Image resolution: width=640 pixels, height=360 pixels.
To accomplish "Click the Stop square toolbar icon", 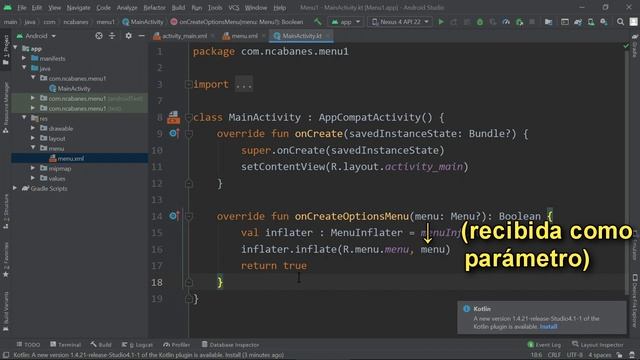I will [532, 22].
